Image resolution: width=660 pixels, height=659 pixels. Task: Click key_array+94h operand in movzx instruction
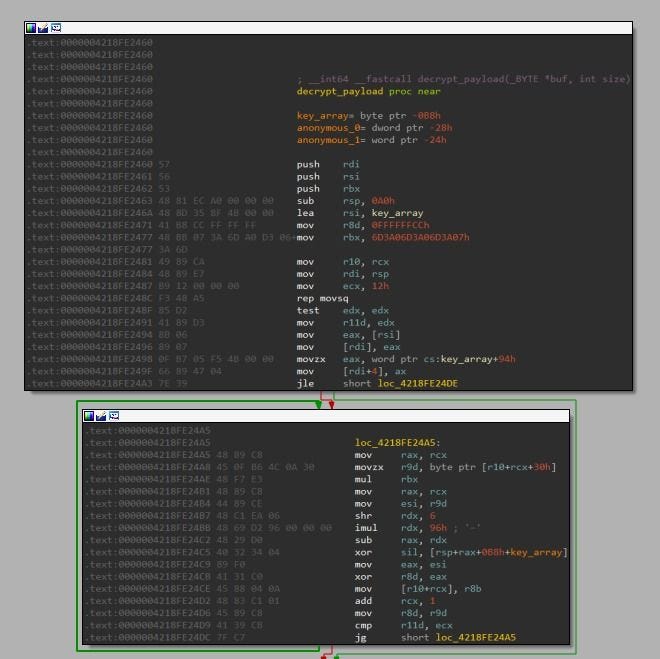click(478, 359)
